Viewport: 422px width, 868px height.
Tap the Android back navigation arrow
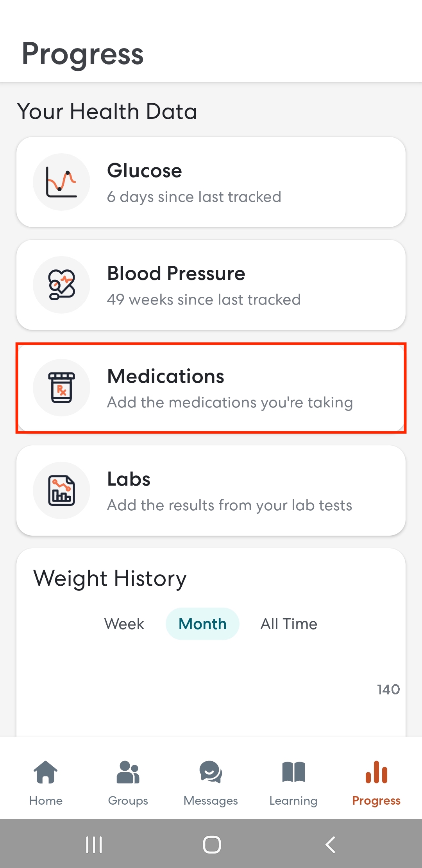(331, 845)
